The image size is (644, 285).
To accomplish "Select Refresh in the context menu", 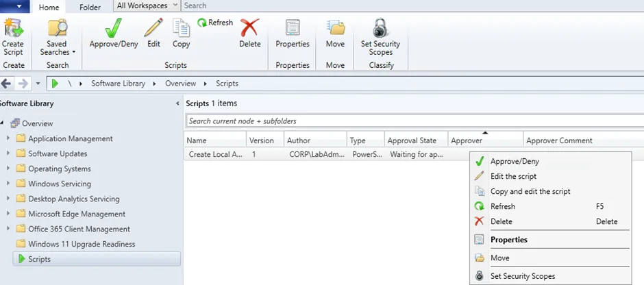I will coord(550,207).
